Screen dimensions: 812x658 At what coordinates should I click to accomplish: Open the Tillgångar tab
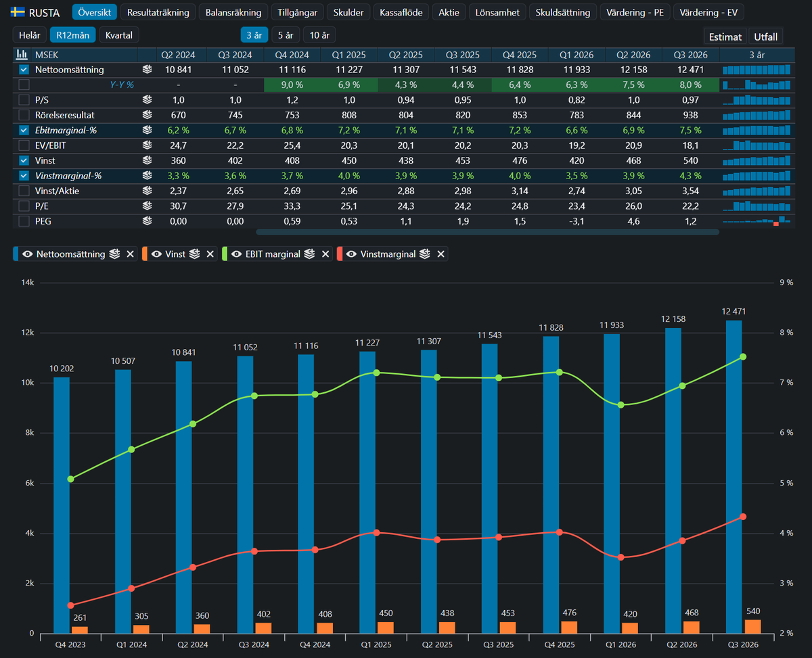(297, 12)
